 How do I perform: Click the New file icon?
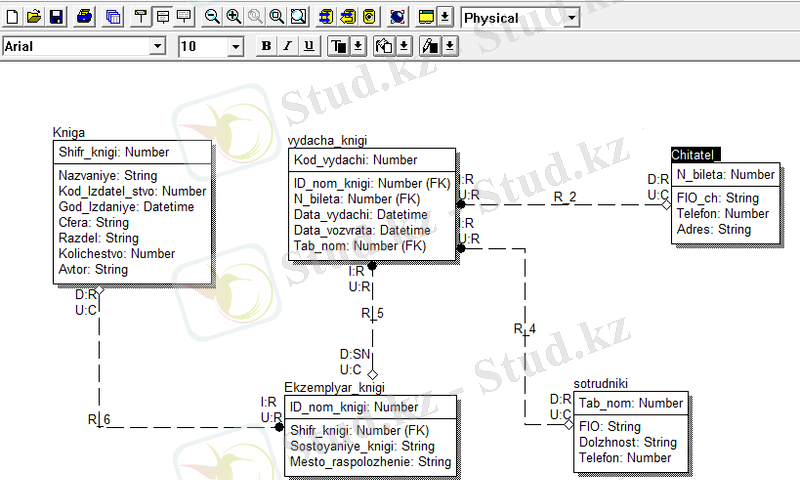coord(12,17)
